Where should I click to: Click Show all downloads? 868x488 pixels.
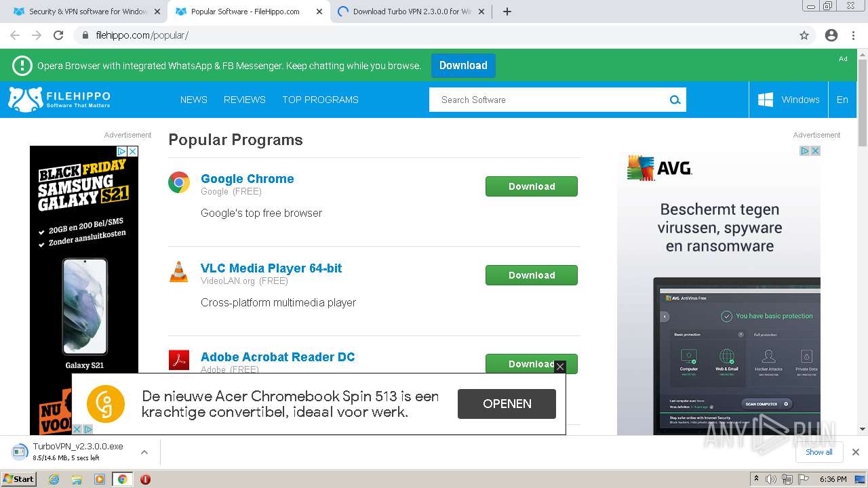click(819, 452)
